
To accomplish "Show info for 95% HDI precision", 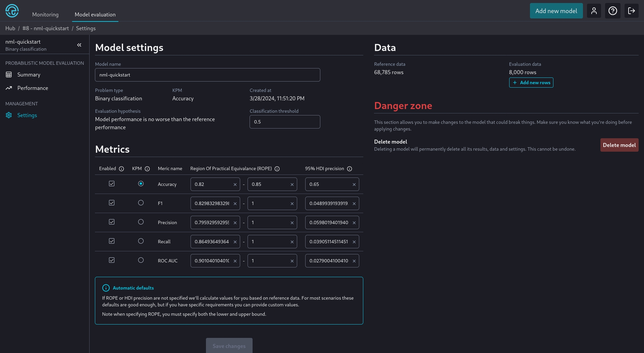I will (350, 169).
